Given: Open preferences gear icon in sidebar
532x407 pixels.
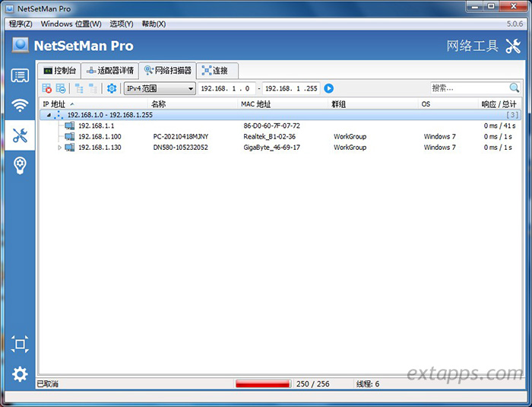Looking at the screenshot, I should point(20,374).
